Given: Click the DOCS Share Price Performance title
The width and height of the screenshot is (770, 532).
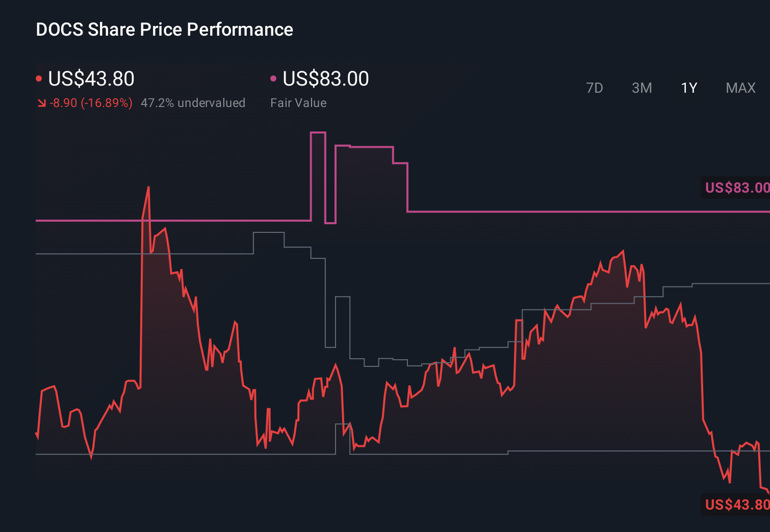Looking at the screenshot, I should (x=164, y=30).
